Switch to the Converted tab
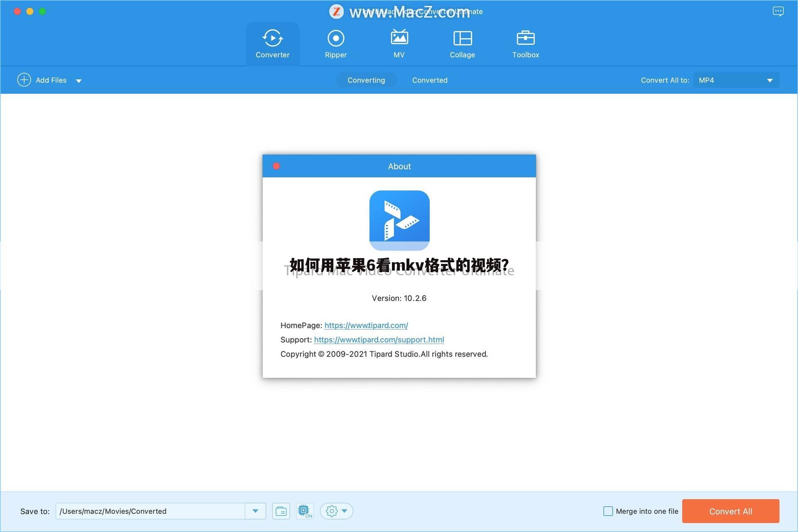 430,80
